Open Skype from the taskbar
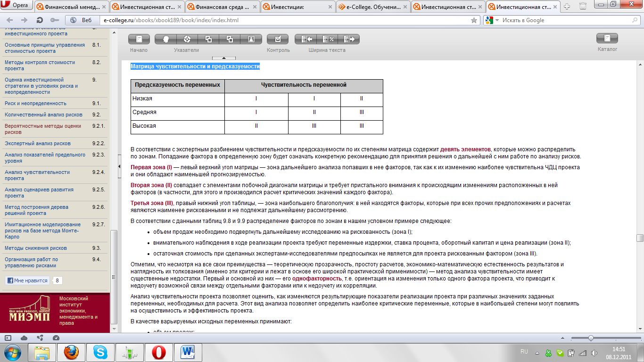This screenshot has height=362, width=644. click(100, 353)
